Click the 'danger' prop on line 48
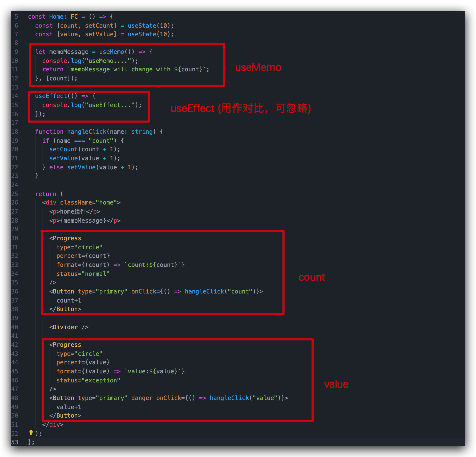 (x=142, y=398)
